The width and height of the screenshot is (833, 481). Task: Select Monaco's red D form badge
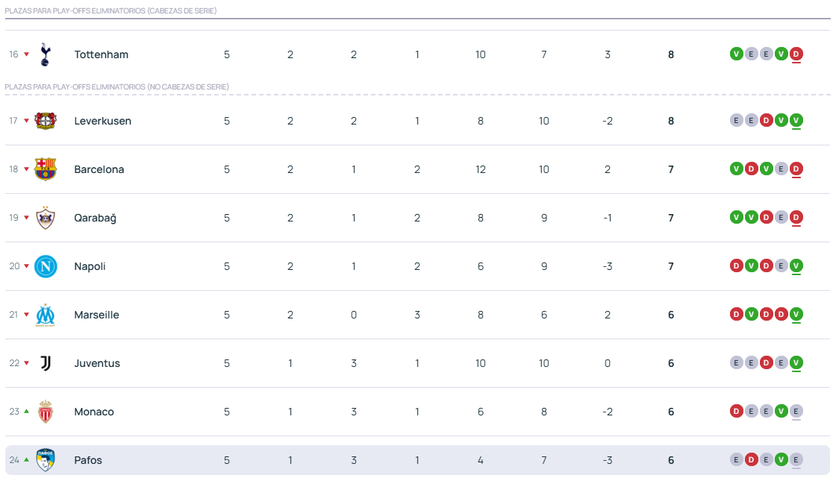736,412
